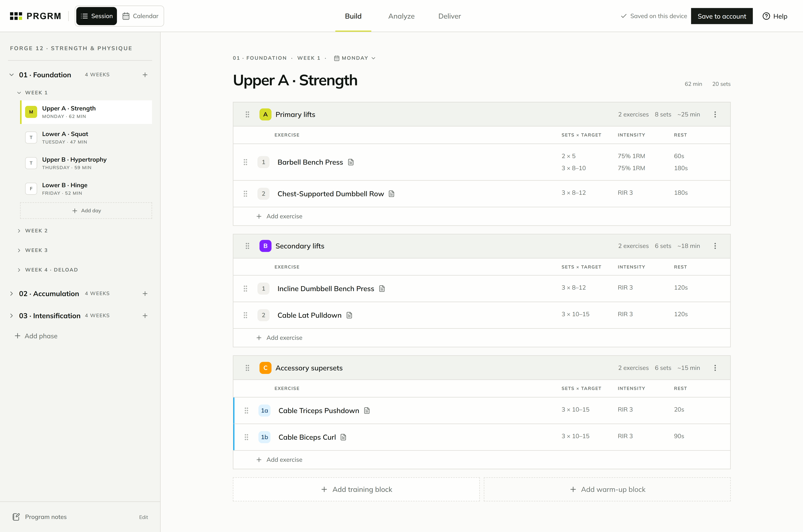This screenshot has width=803, height=532.
Task: Click the Upper A · Strength session title
Action: (x=295, y=81)
